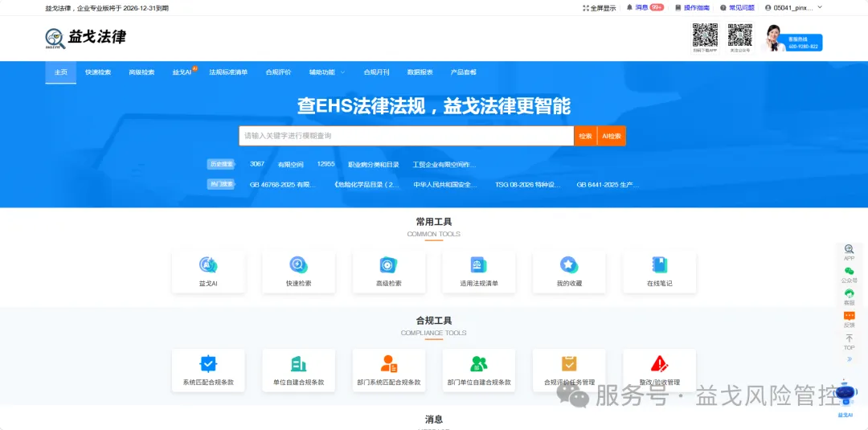Screen dimensions: 868x430
Task: Open 部门单位自建合规条款 icon
Action: [478, 363]
